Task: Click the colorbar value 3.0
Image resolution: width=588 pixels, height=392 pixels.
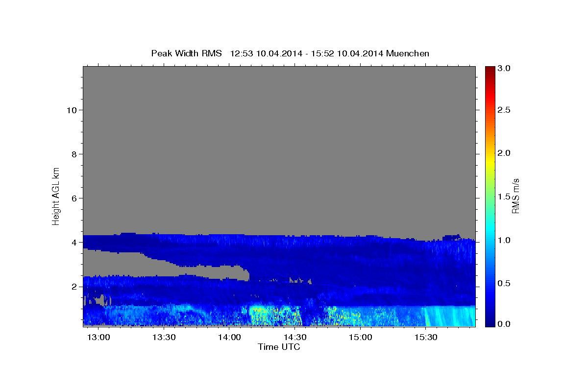Action: (505, 68)
